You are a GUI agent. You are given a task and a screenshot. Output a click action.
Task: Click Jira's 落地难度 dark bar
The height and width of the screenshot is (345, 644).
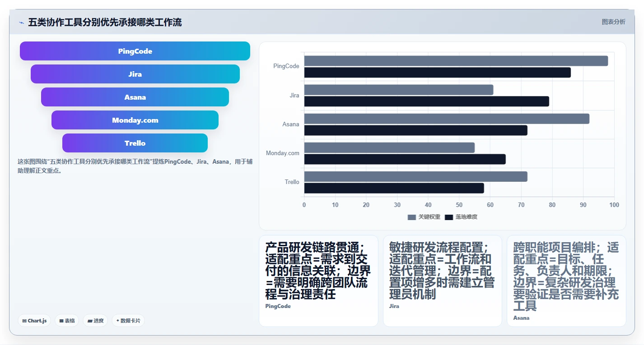click(427, 101)
